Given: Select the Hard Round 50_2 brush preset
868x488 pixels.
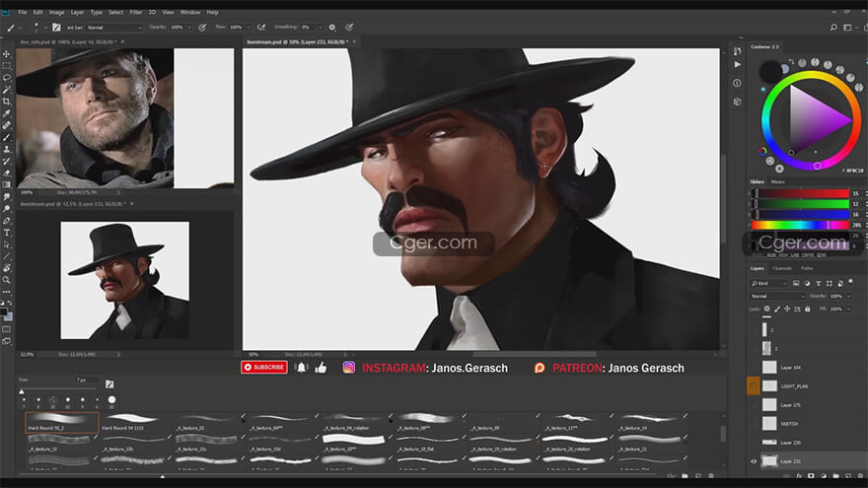Looking at the screenshot, I should [62, 423].
